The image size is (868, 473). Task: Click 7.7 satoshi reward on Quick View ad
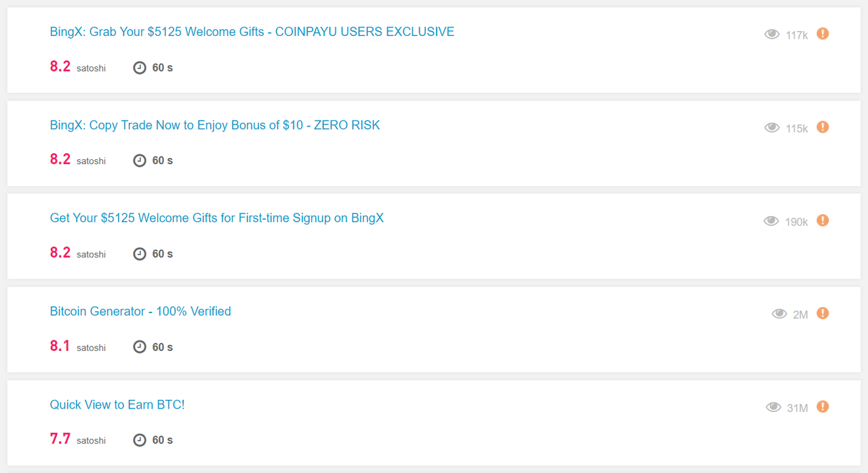[78, 439]
